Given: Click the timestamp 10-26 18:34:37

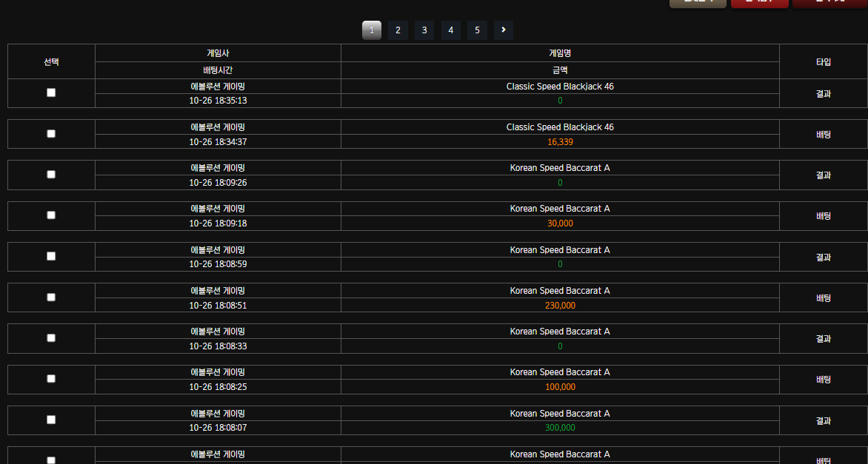Looking at the screenshot, I should (218, 142).
